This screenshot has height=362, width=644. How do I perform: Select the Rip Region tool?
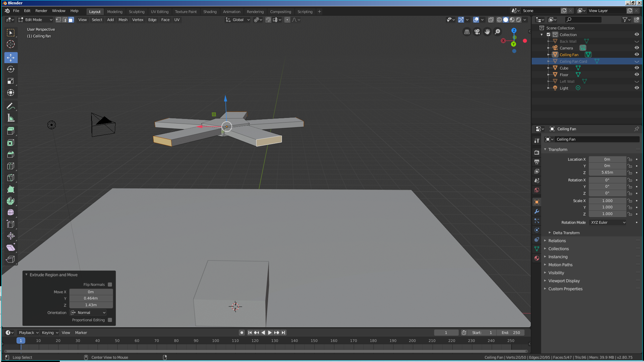point(11,259)
